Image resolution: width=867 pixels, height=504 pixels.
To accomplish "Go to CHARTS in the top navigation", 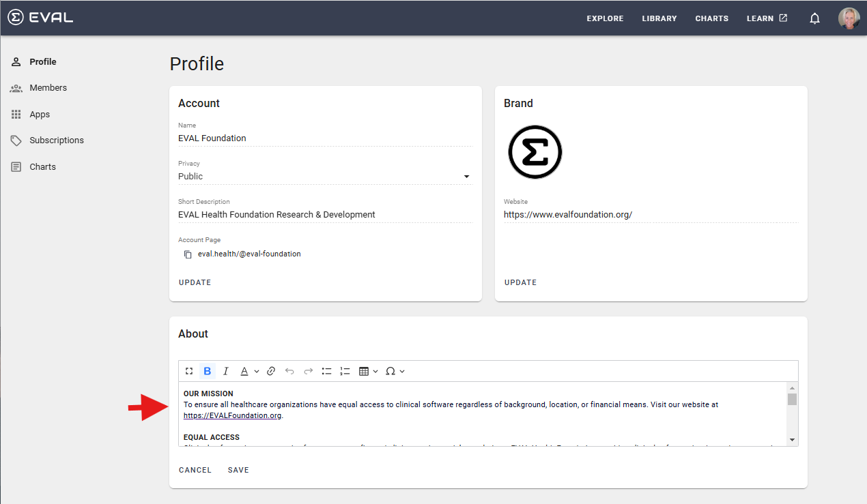I will coord(712,18).
